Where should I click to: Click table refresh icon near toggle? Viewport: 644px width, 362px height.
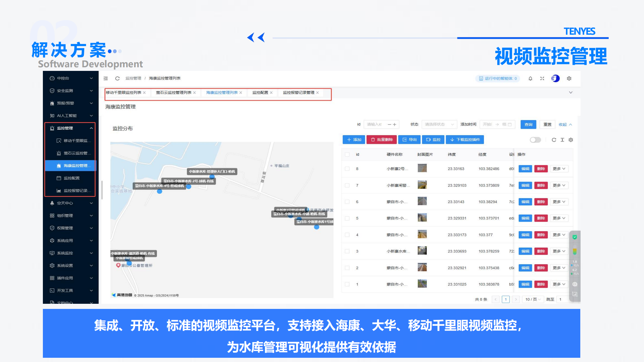[x=554, y=140]
